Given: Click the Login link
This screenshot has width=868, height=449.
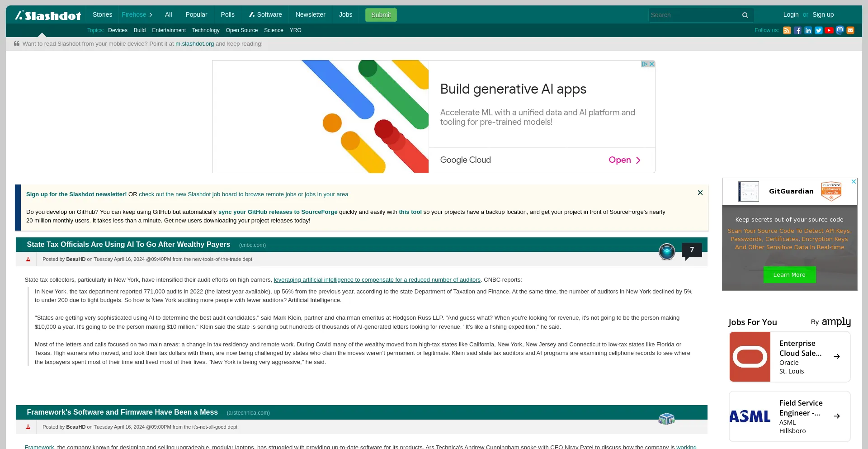Looking at the screenshot, I should coord(791,14).
